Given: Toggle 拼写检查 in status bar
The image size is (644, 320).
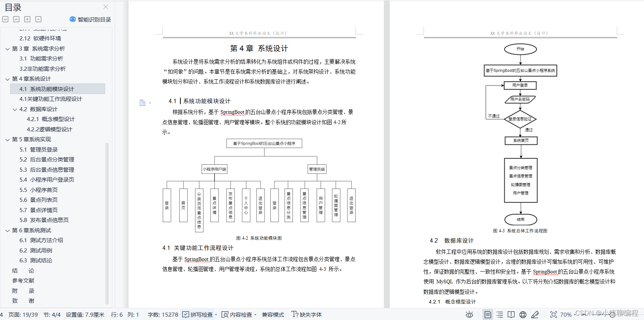Looking at the screenshot, I should point(198,315).
